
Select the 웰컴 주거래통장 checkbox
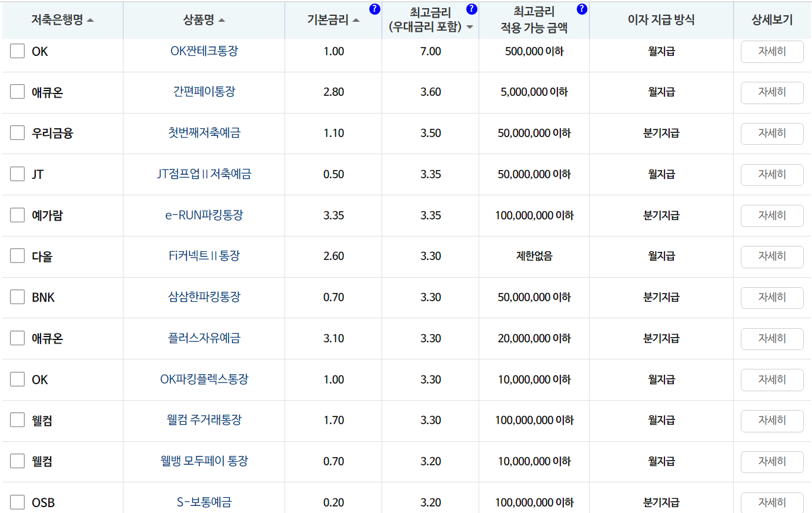point(17,420)
